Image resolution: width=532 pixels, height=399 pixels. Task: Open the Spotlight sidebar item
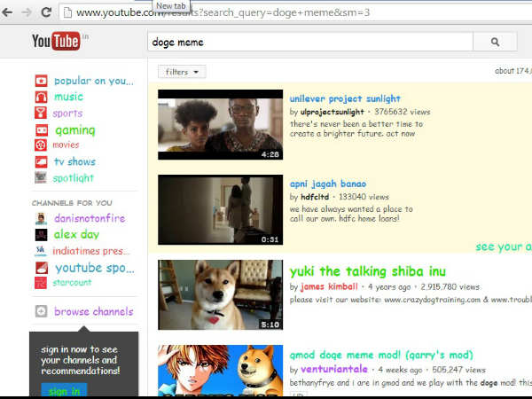click(x=73, y=177)
